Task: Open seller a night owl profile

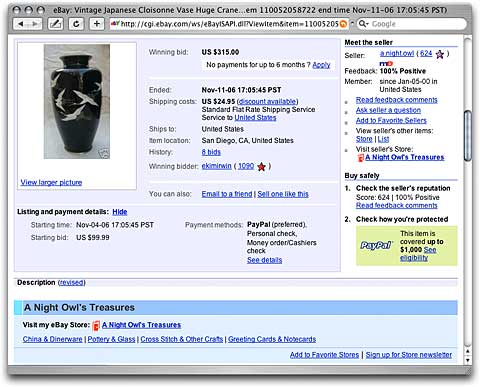Action: point(397,54)
